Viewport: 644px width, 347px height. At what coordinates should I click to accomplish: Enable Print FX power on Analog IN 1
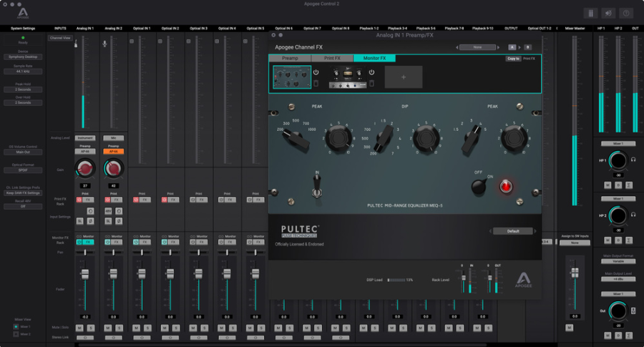[79, 200]
